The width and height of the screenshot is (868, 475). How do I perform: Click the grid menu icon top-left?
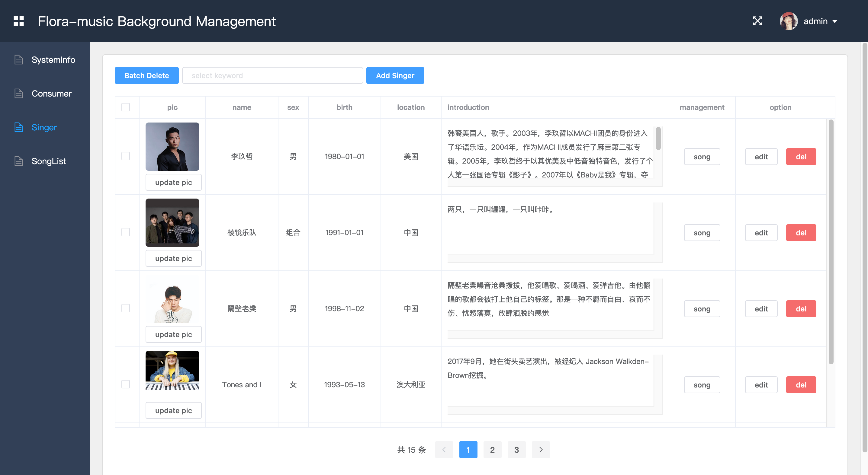tap(18, 21)
